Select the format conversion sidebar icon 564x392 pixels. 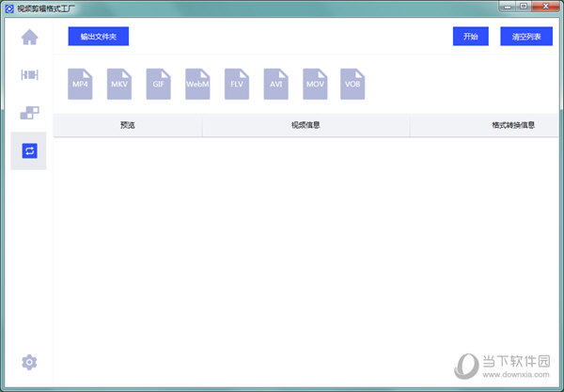click(29, 150)
